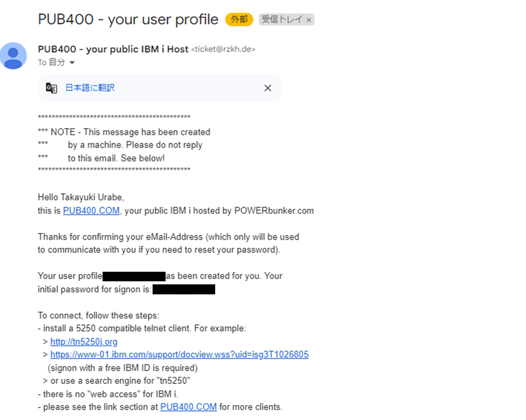Image resolution: width=526 pixels, height=420 pixels.
Task: Click the redacted user profile box
Action: pyautogui.click(x=134, y=275)
